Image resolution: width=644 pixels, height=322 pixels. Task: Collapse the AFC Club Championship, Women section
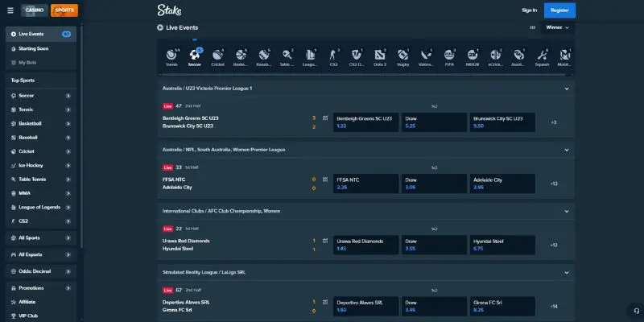tap(567, 211)
